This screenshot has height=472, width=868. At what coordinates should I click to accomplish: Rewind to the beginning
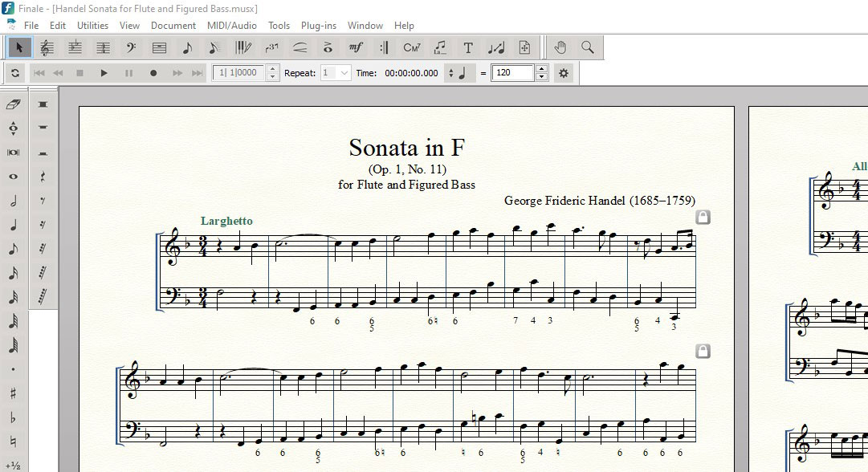pyautogui.click(x=39, y=73)
